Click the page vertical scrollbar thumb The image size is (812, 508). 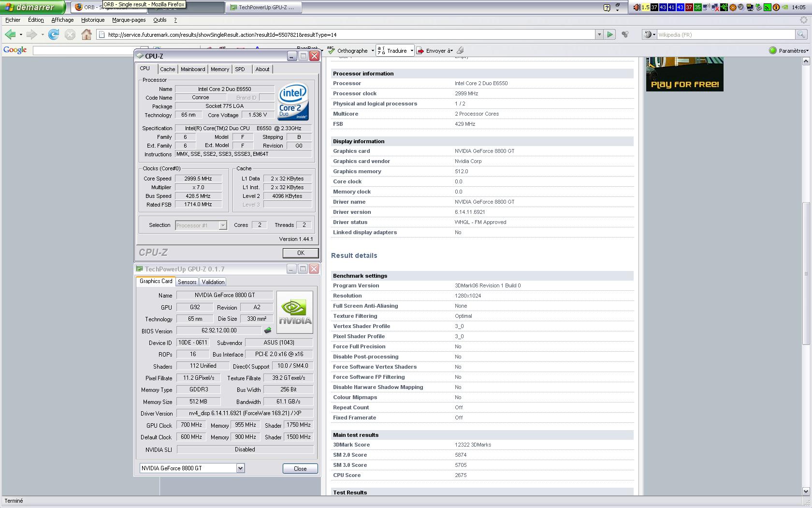click(806, 273)
